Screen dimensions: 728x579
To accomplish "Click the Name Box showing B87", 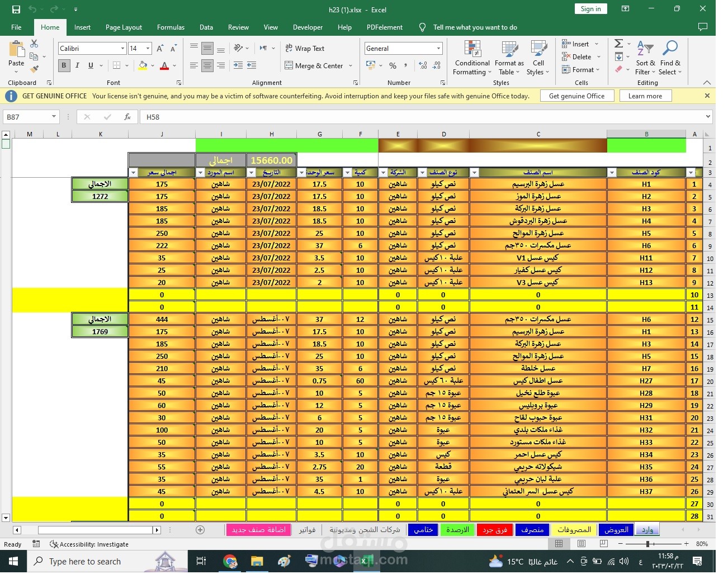I will (x=31, y=117).
